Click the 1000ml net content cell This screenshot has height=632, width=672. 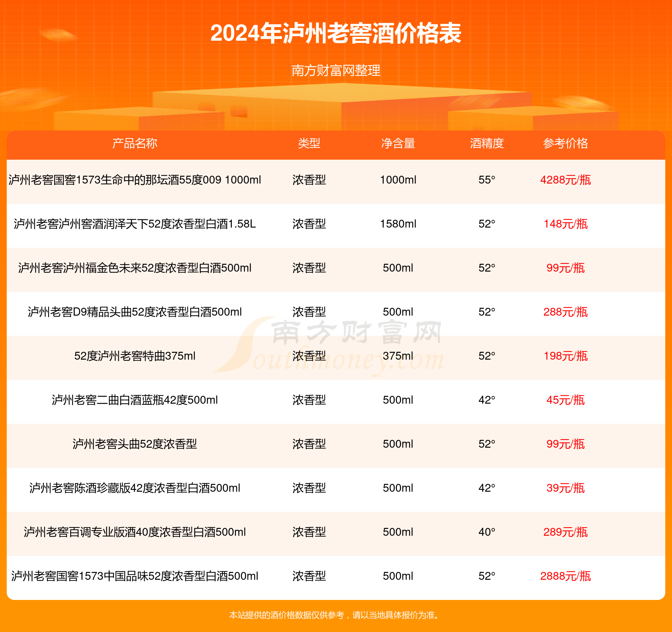tap(398, 180)
